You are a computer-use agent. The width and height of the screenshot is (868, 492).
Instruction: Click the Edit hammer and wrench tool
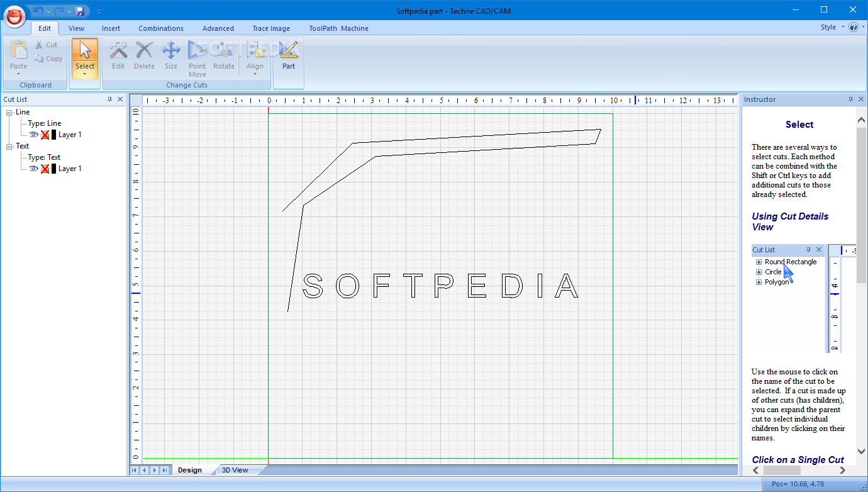click(118, 55)
